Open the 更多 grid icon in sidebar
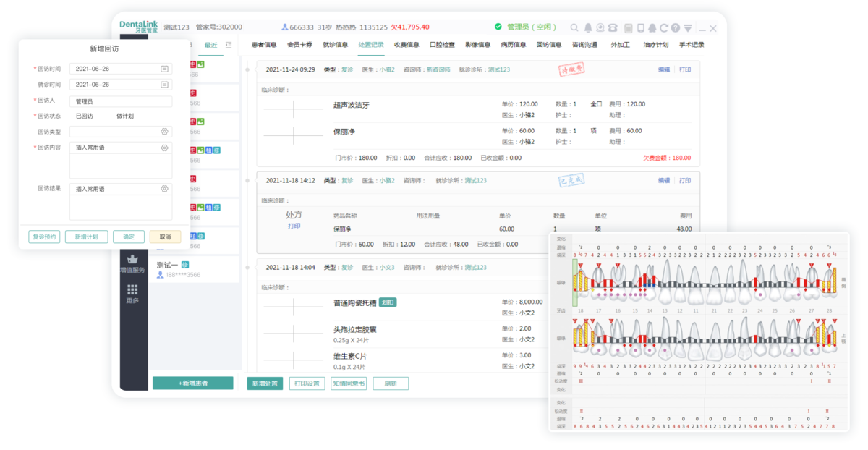Screen dimensions: 868x450 point(132,289)
